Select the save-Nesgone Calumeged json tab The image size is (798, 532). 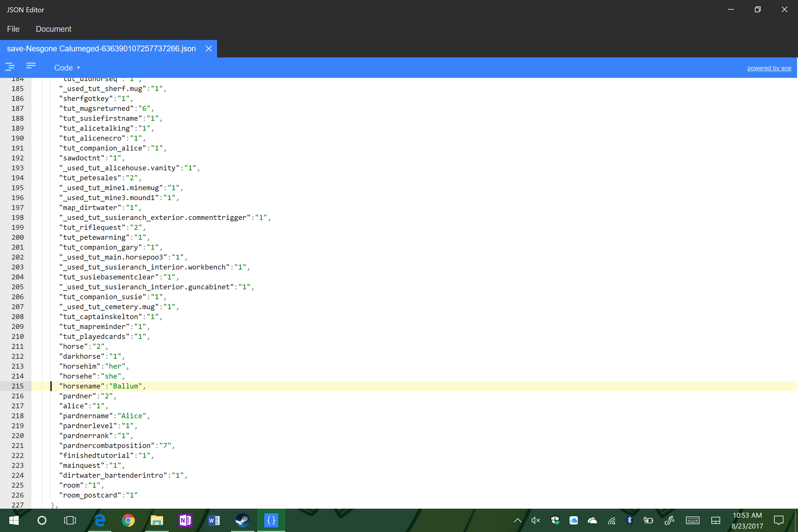(x=101, y=49)
